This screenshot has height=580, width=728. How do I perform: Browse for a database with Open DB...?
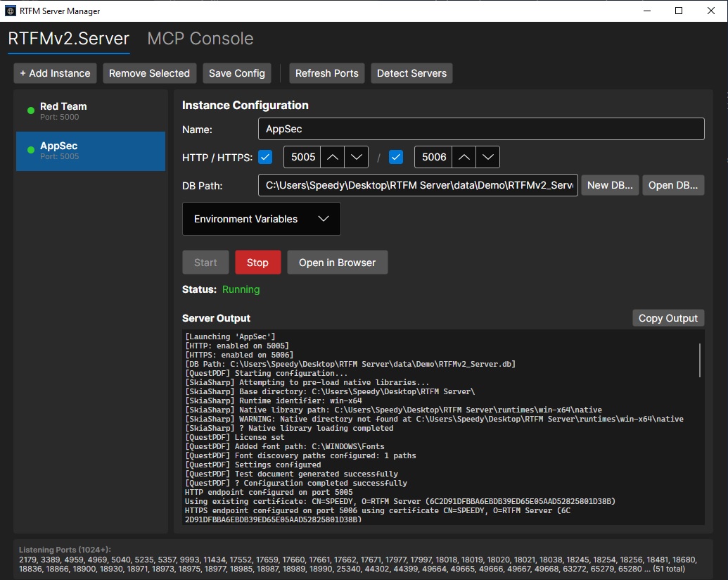[x=672, y=185]
